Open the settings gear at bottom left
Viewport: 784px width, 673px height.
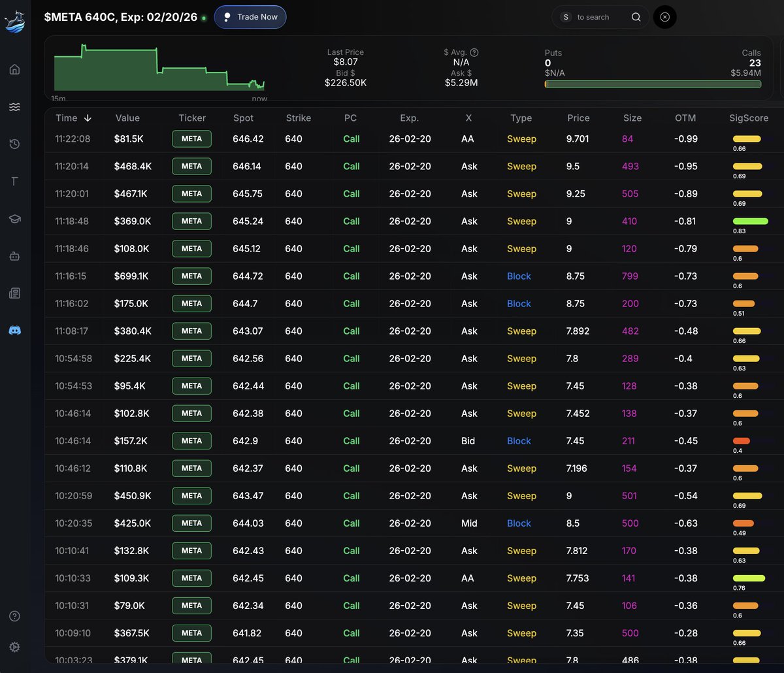[x=14, y=647]
